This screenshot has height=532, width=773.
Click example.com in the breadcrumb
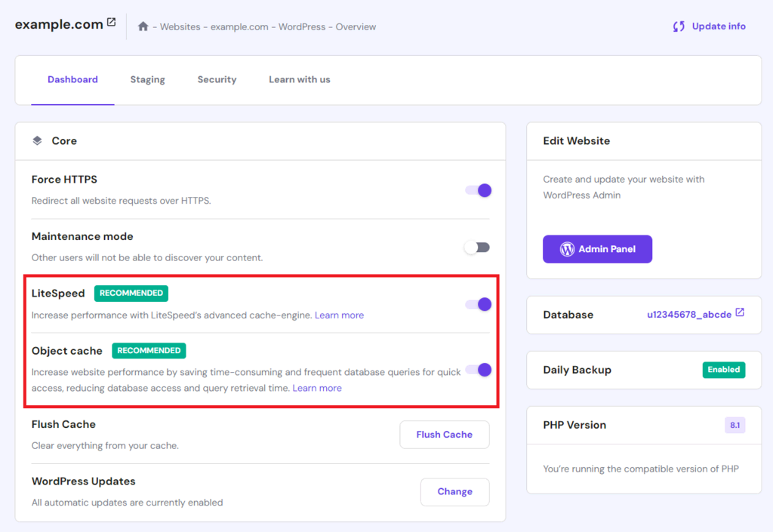click(239, 27)
